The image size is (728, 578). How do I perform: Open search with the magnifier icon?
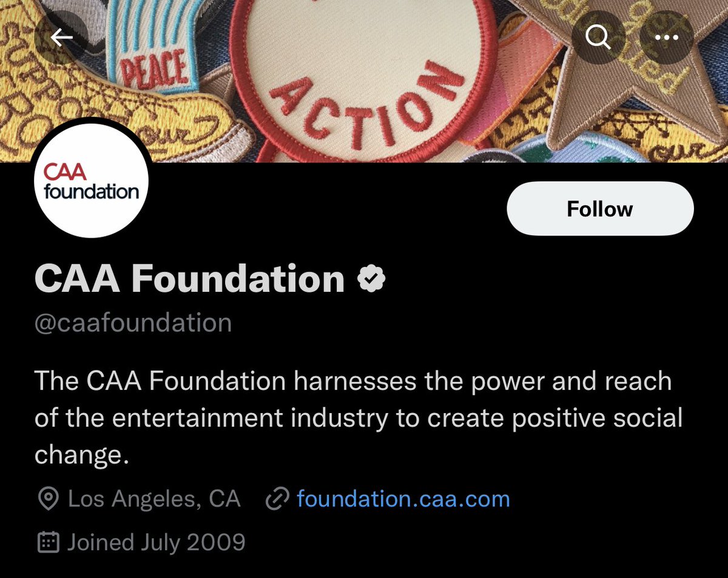coord(598,38)
